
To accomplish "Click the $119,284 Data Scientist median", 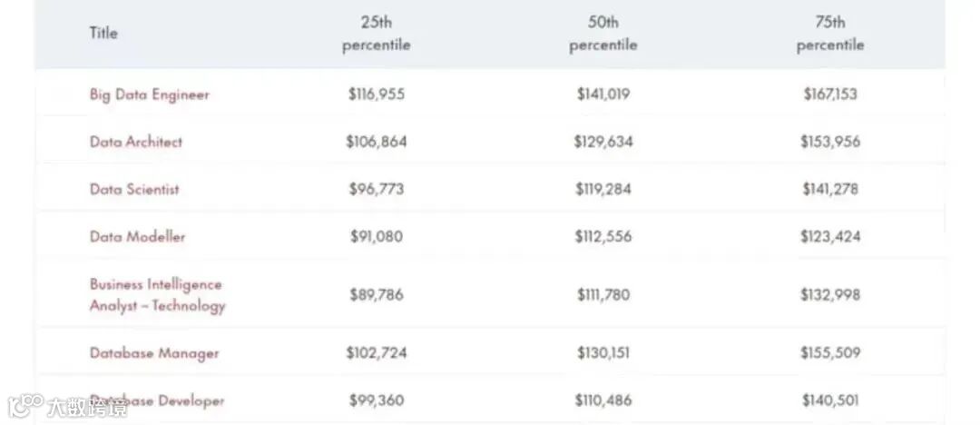I will 603,189.
